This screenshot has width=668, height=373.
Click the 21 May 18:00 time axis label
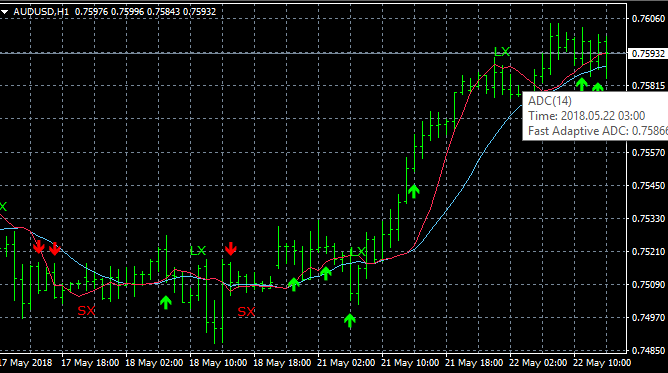tap(474, 363)
